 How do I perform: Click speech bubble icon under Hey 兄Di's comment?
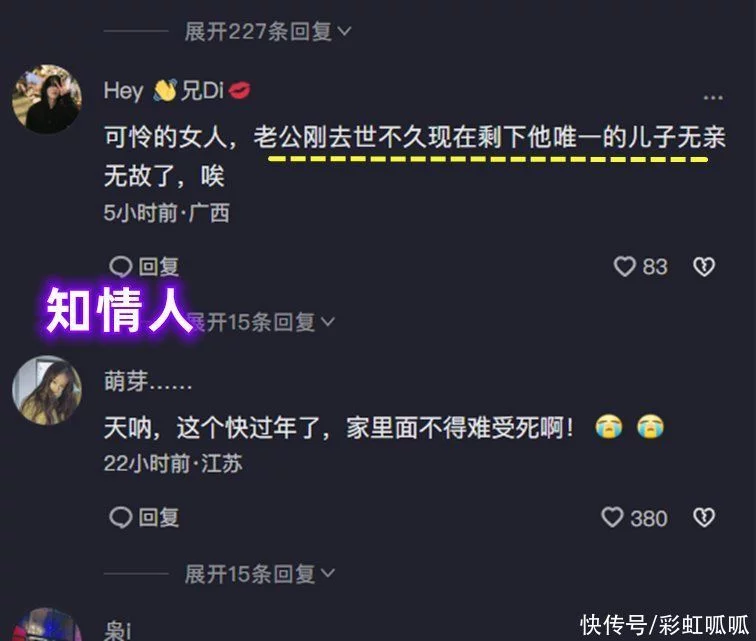pyautogui.click(x=121, y=267)
